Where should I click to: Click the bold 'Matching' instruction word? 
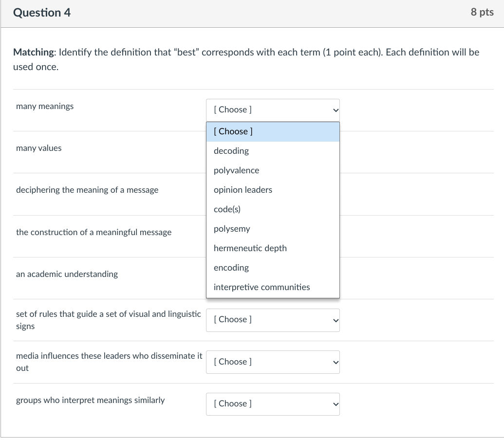(x=34, y=53)
